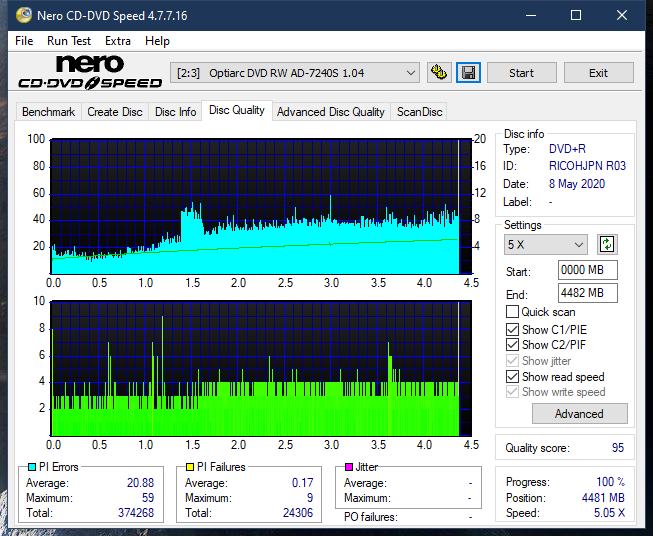Click PI Errors average 20.88

pos(140,483)
